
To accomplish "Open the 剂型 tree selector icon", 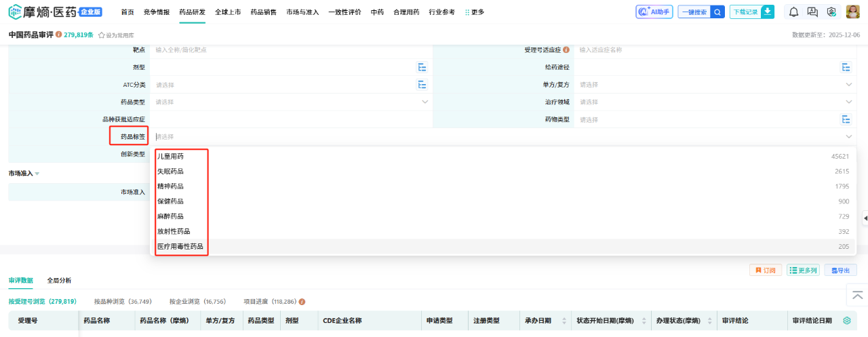I will pos(422,67).
